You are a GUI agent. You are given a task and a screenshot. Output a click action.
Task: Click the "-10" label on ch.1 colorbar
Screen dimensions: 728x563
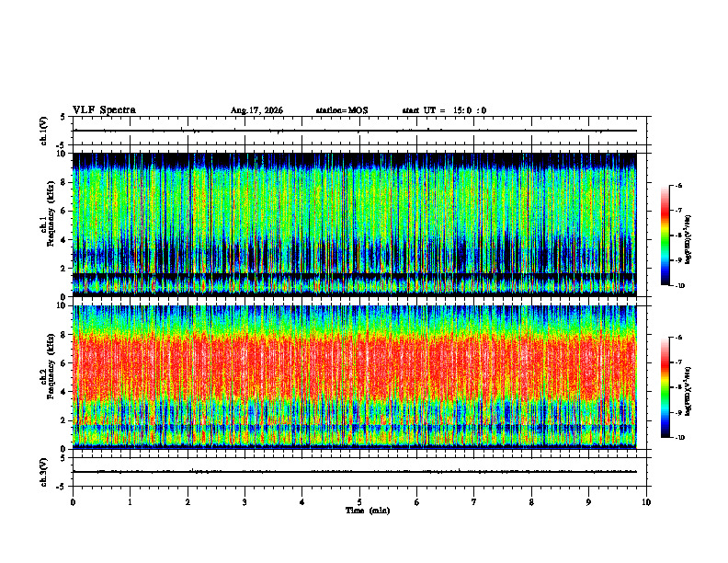click(679, 286)
